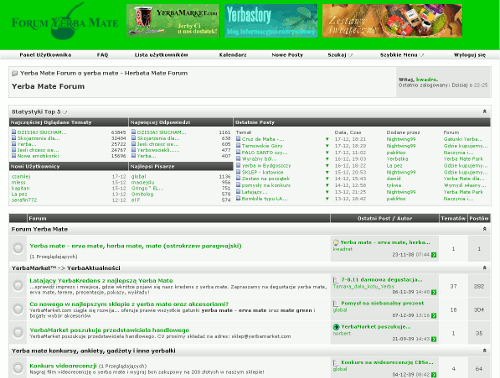
Task: Click icon beside Yerbowsiaki in most-replied list
Action: [133, 150]
